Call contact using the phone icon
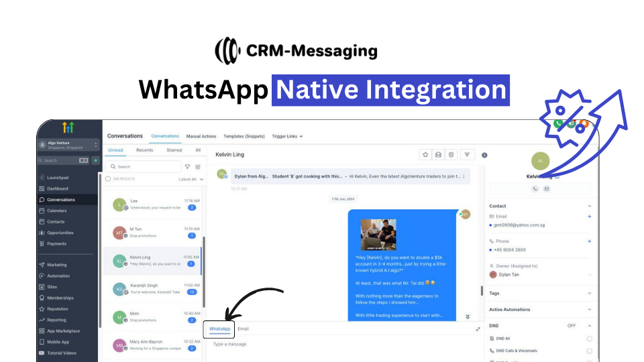644x362 pixels. tap(535, 189)
